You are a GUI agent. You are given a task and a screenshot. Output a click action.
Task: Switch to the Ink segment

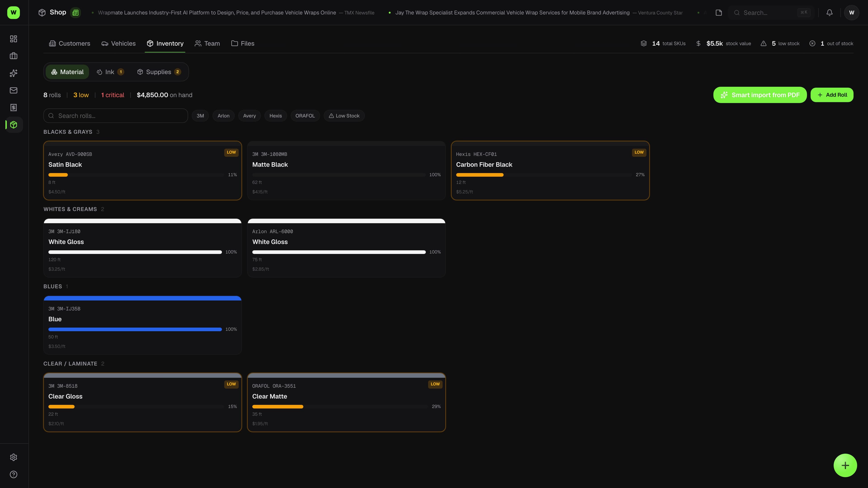110,72
